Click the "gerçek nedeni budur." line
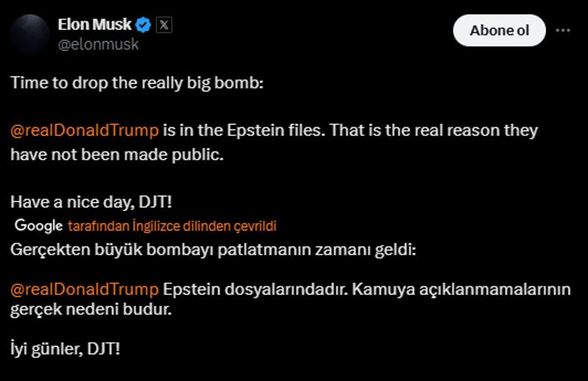This screenshot has height=381, width=588. click(x=90, y=310)
